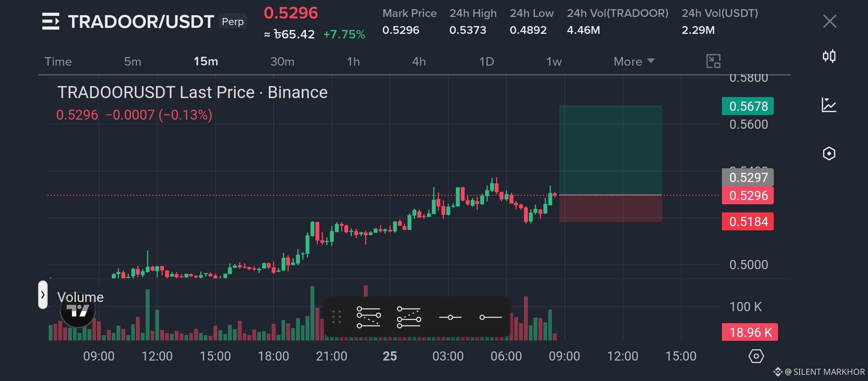868x381 pixels.
Task: Select the centered-dot horizontal line tool
Action: point(450,317)
